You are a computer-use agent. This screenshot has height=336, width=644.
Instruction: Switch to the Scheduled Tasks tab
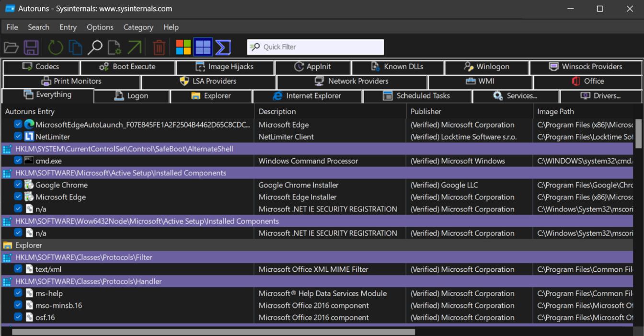pos(417,96)
